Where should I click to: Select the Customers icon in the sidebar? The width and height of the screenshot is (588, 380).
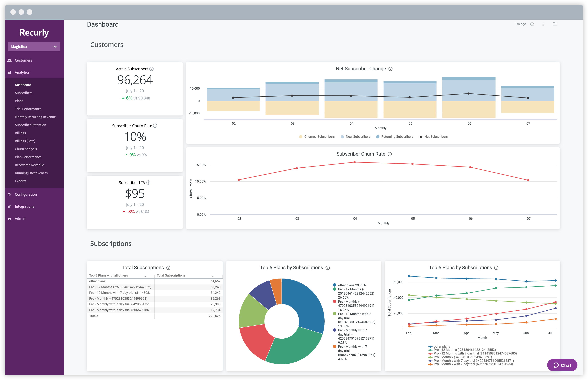[9, 60]
